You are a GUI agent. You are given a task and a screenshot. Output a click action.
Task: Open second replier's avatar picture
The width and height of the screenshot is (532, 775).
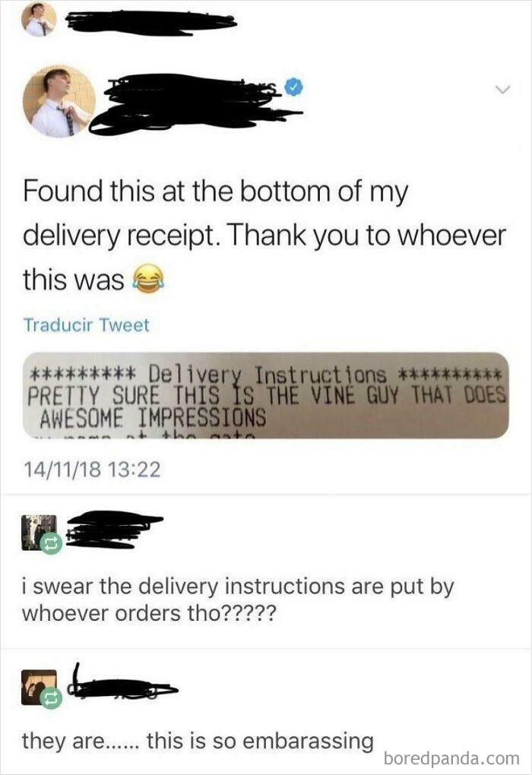(x=39, y=687)
